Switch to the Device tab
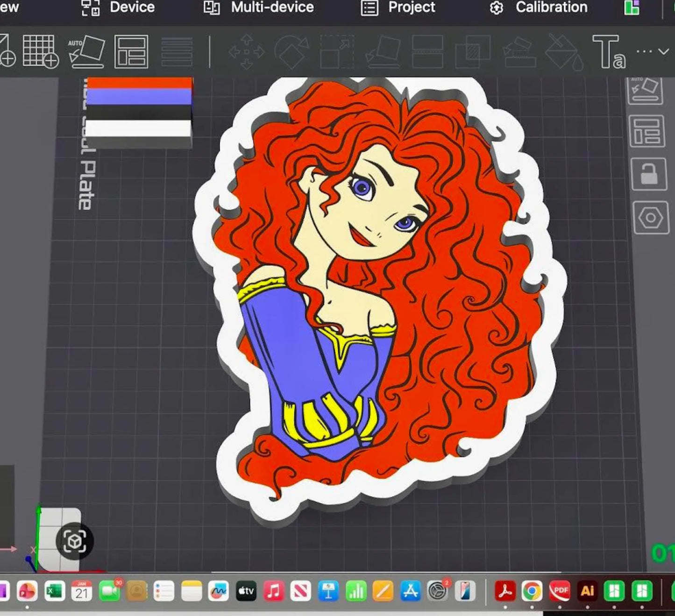This screenshot has height=616, width=675. pos(118,7)
